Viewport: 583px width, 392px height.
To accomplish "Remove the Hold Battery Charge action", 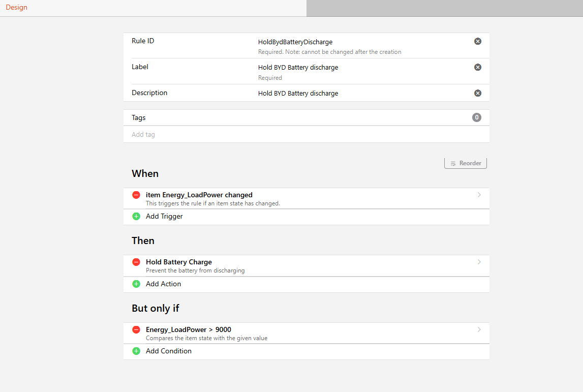I will 136,262.
